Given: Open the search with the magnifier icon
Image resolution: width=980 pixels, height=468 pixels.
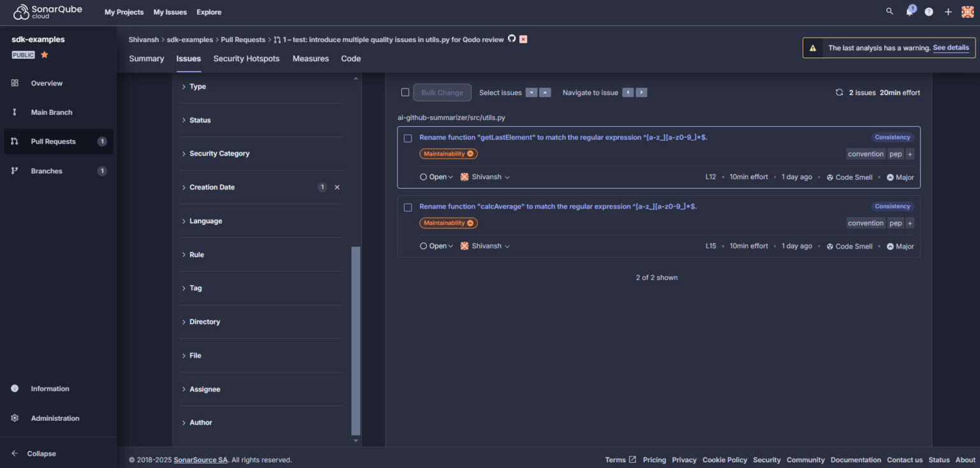Looking at the screenshot, I should (x=889, y=11).
